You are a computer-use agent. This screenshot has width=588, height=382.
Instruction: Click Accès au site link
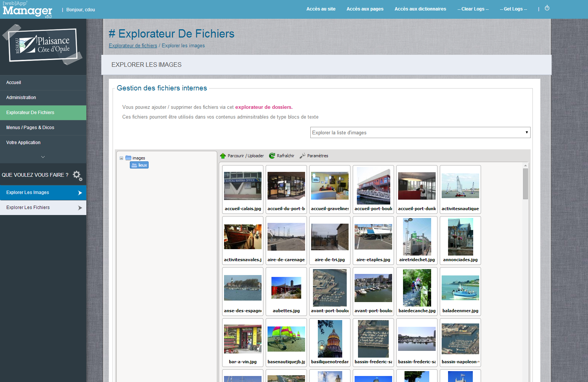321,9
